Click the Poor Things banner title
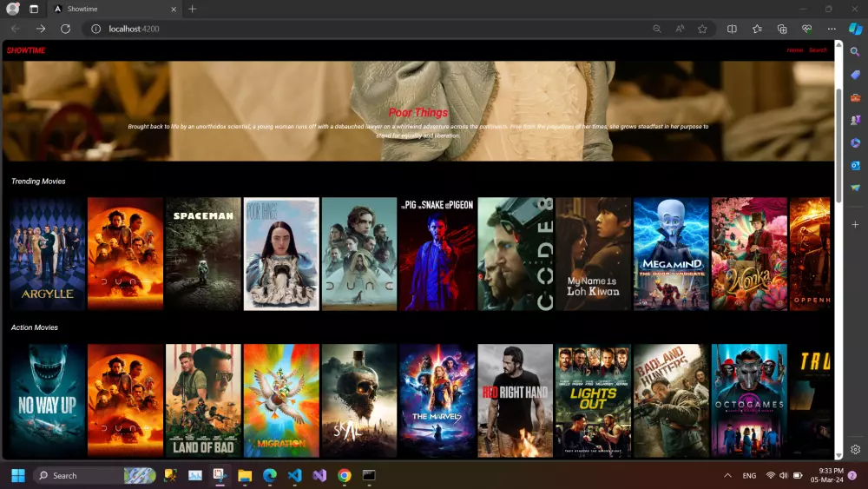Viewport: 868px width, 489px height. point(418,112)
